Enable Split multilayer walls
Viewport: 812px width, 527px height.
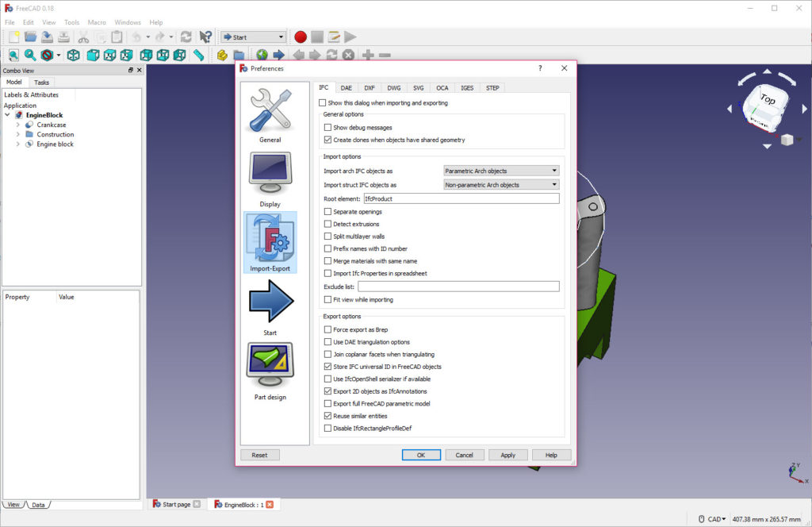point(327,237)
